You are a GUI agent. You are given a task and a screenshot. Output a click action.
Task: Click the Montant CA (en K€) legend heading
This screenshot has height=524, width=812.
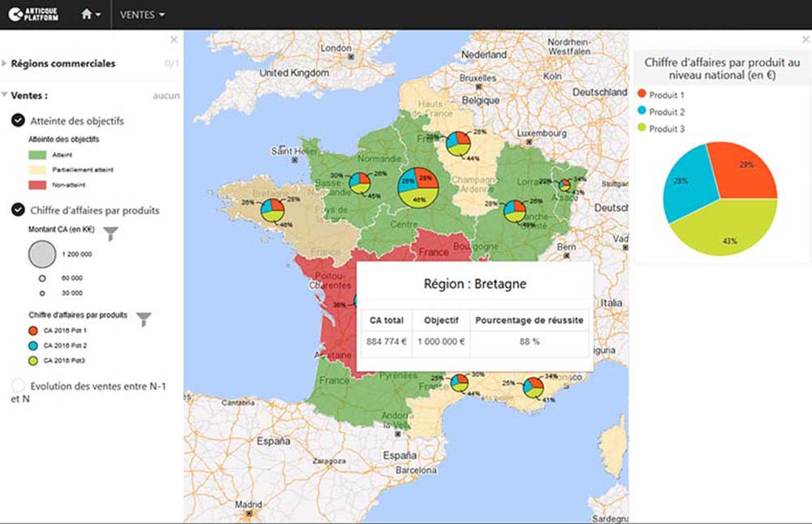point(62,229)
